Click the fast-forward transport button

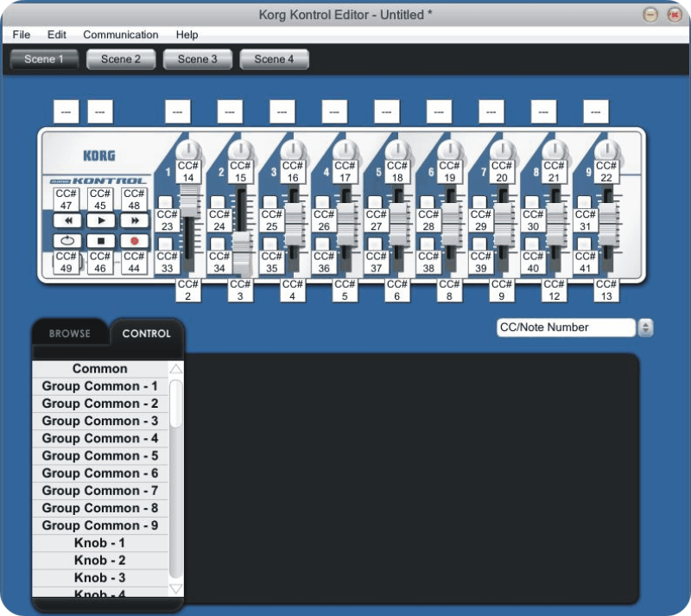point(134,220)
